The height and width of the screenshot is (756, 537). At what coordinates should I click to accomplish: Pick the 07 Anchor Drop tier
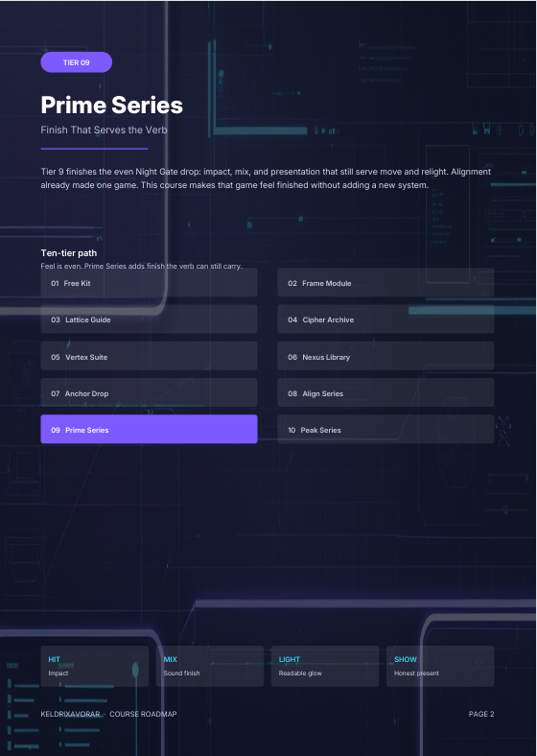(x=149, y=393)
